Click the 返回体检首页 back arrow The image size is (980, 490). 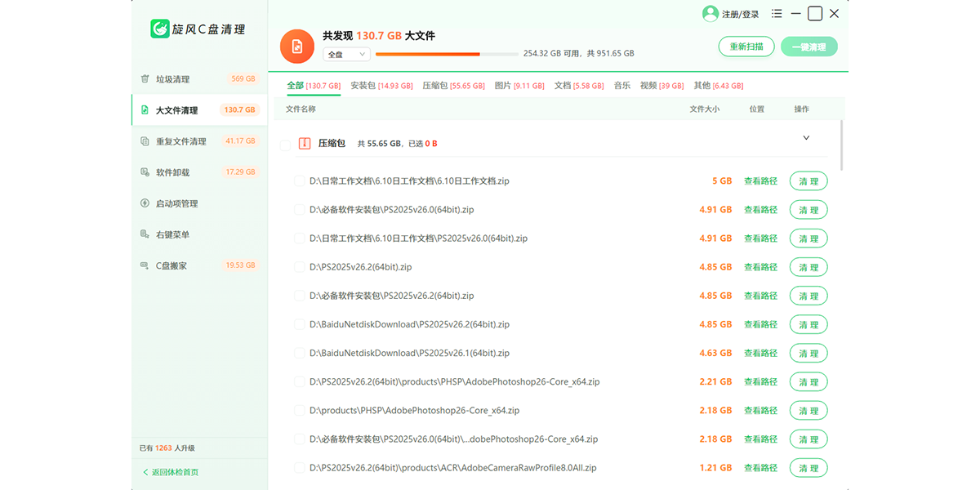[146, 472]
